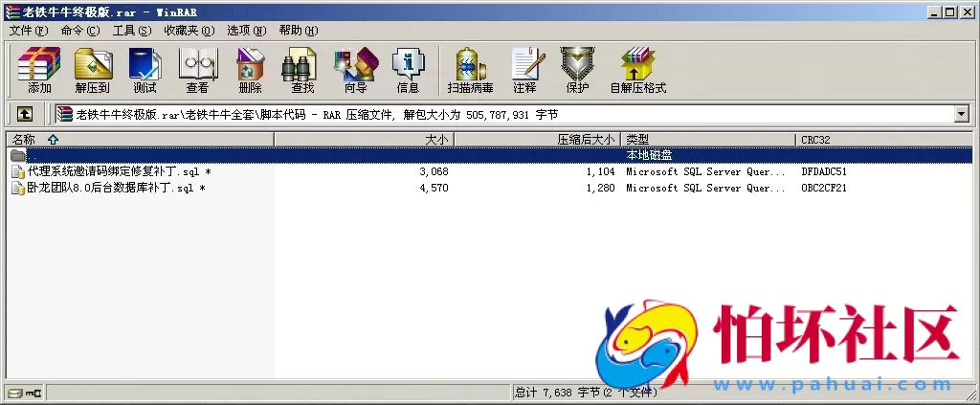This screenshot has height=405, width=980.
Task: Click the key password icon in status bar
Action: coord(33,394)
